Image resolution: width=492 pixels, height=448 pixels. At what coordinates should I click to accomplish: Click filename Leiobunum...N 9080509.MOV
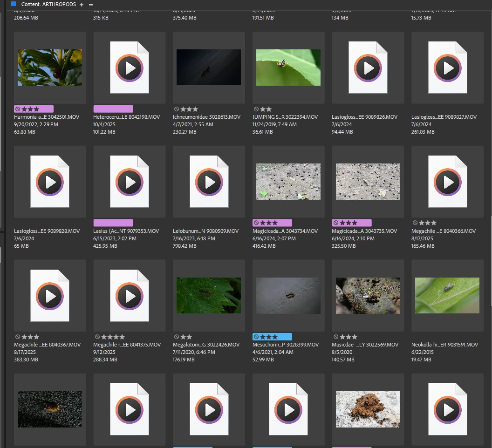point(206,231)
